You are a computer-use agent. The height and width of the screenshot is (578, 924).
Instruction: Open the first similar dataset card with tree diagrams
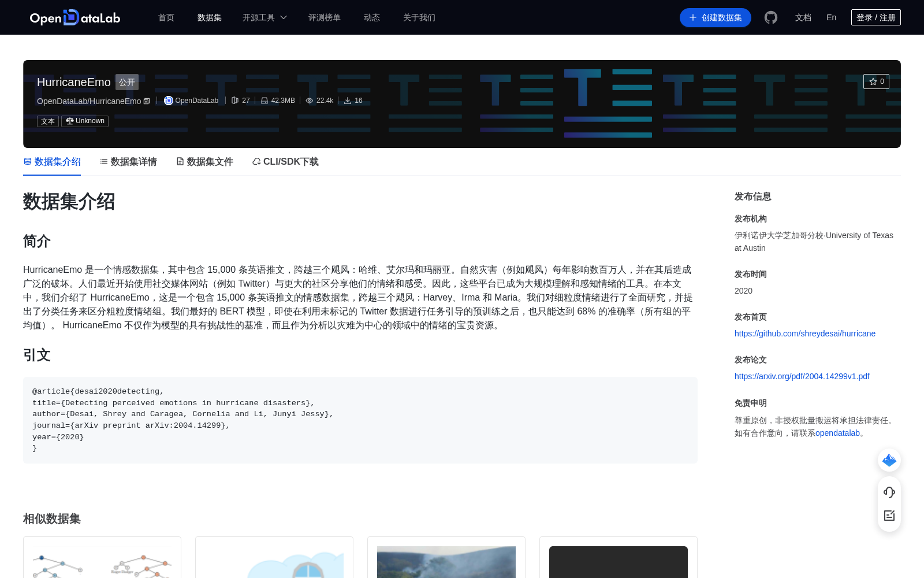(102, 557)
